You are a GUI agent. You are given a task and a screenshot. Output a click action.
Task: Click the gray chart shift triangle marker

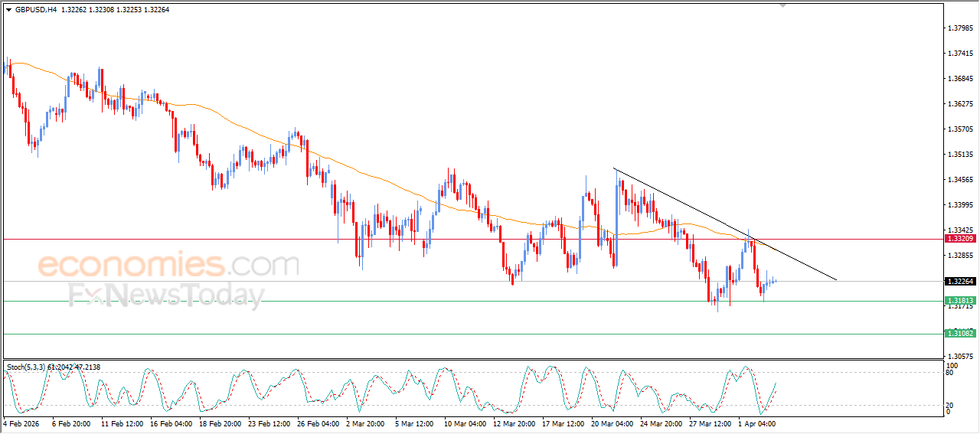point(782,5)
